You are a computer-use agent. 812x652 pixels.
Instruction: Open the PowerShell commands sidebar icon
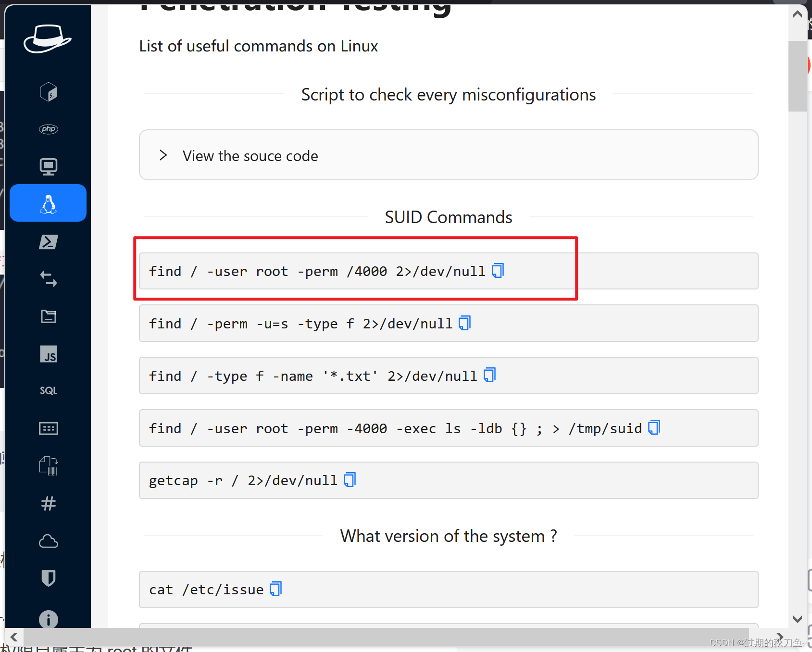[x=49, y=242]
